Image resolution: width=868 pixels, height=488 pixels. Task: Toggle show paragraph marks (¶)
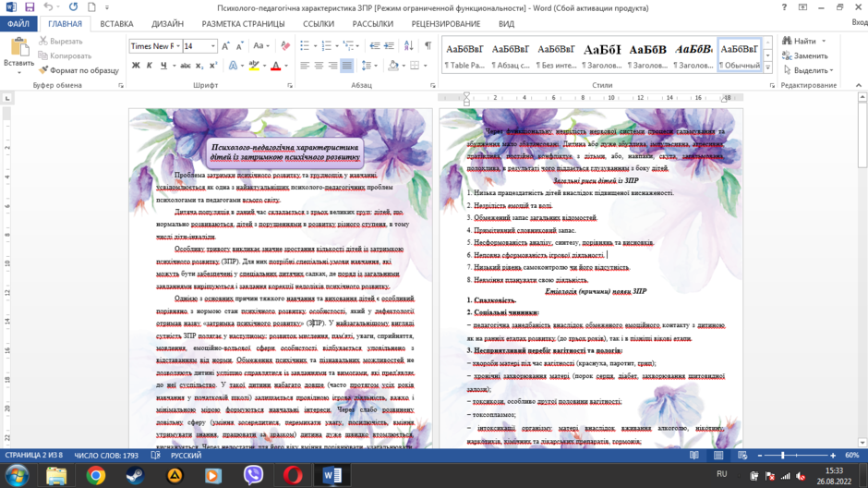[428, 46]
